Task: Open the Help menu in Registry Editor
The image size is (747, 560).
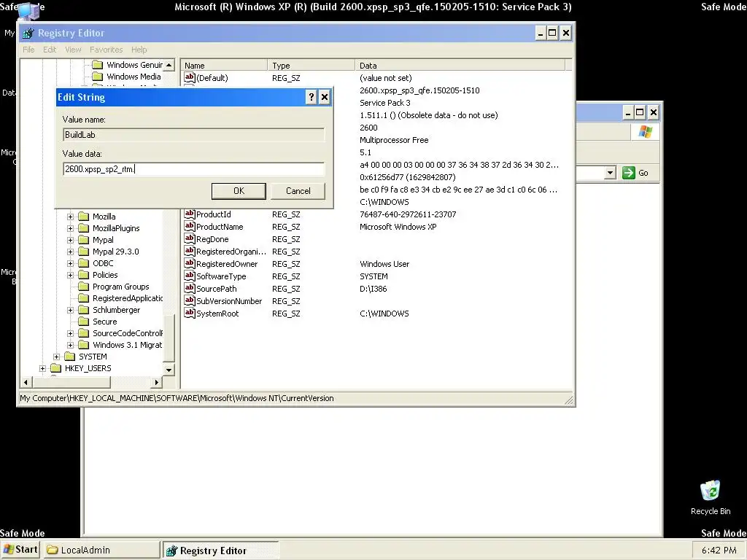Action: click(x=139, y=50)
